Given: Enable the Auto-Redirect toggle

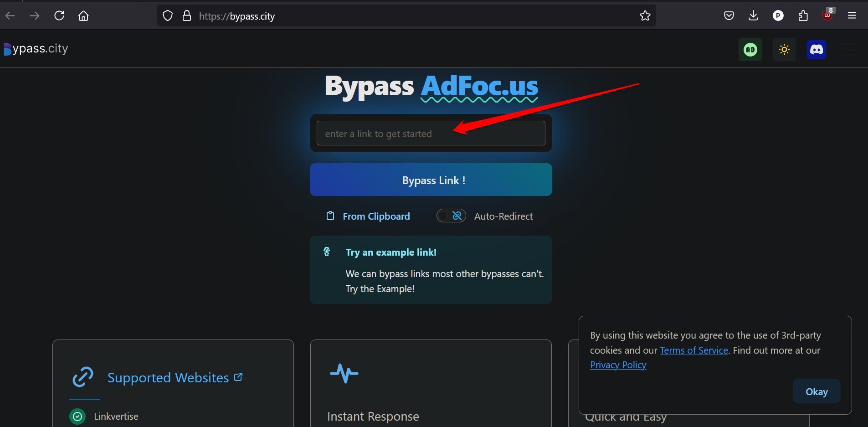Looking at the screenshot, I should [x=451, y=216].
